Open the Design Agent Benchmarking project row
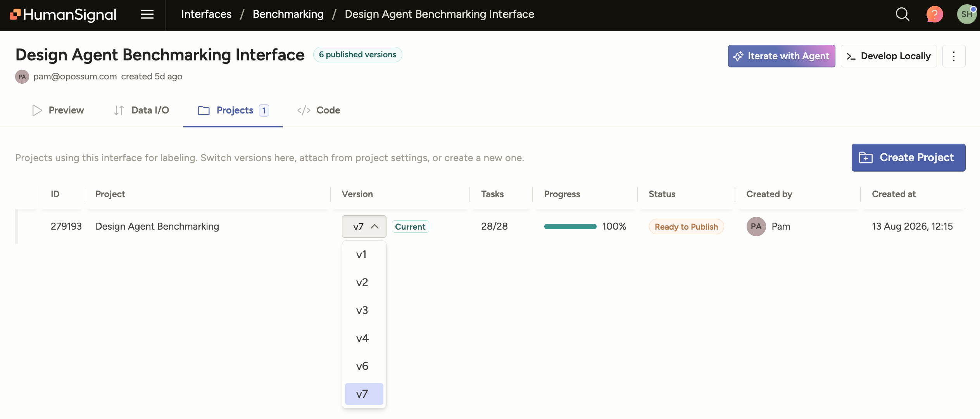 [490, 227]
